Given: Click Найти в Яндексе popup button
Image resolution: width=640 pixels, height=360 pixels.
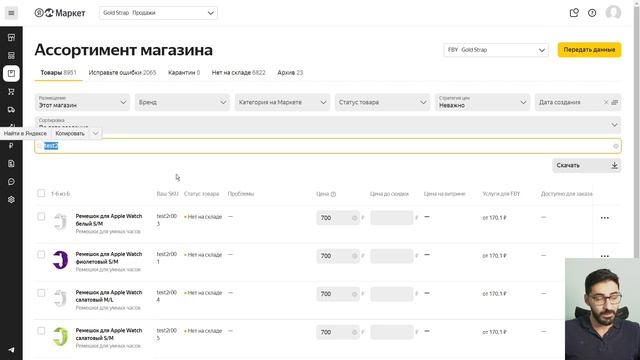Looking at the screenshot, I should click(x=25, y=133).
